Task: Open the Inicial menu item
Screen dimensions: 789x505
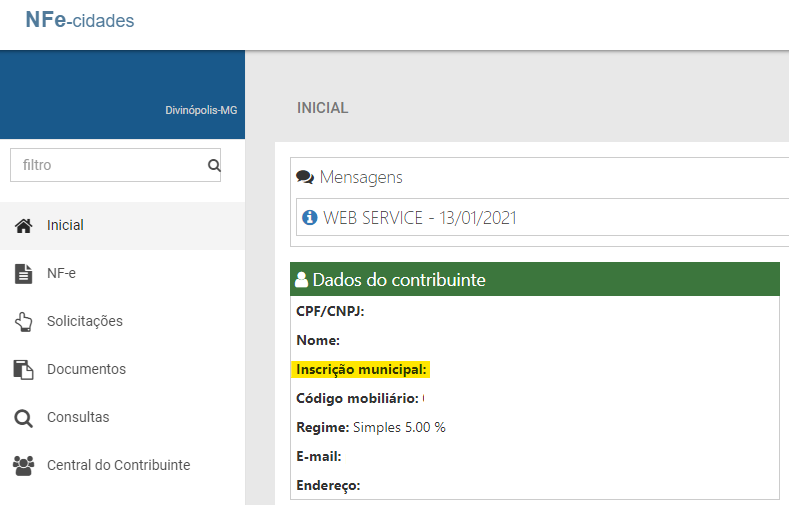Action: (122, 226)
